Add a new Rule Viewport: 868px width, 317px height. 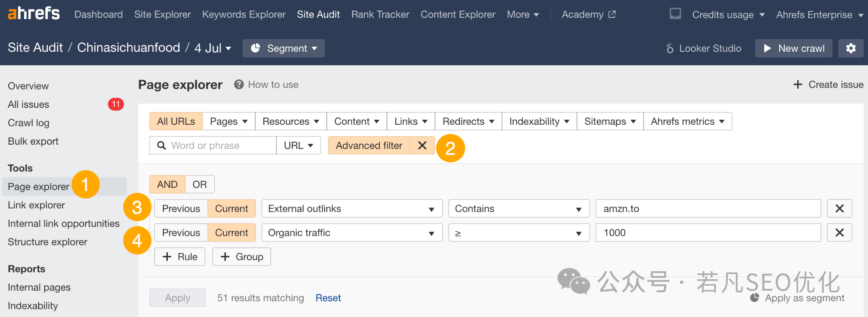pos(180,257)
